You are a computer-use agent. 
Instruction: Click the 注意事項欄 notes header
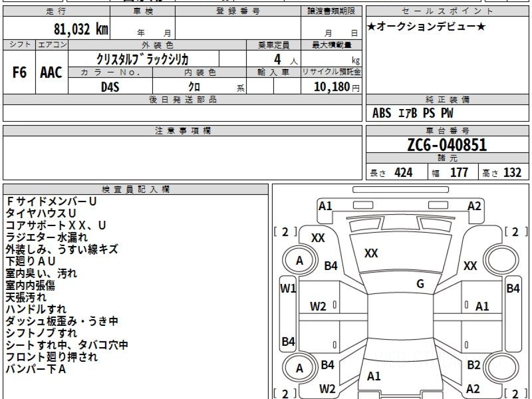coord(183,130)
